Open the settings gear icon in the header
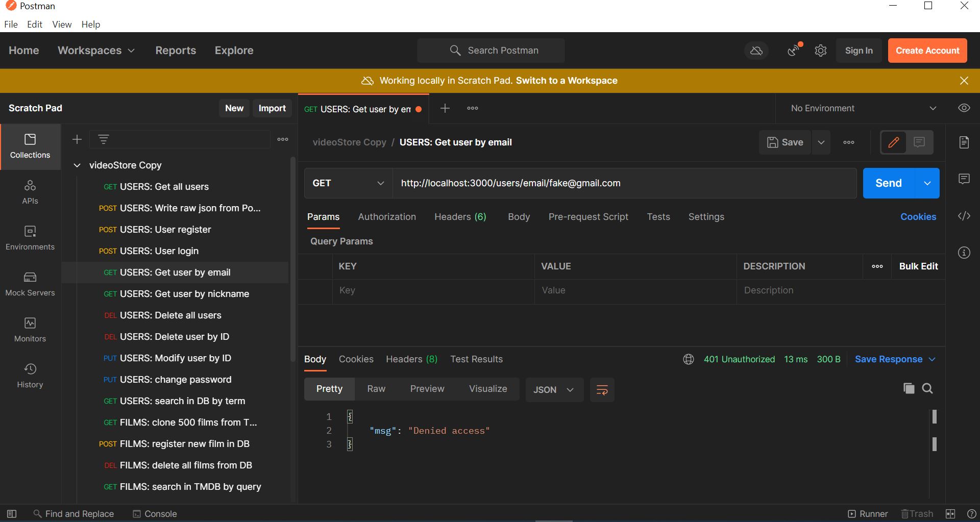Screen dimensions: 980x522 [821, 51]
